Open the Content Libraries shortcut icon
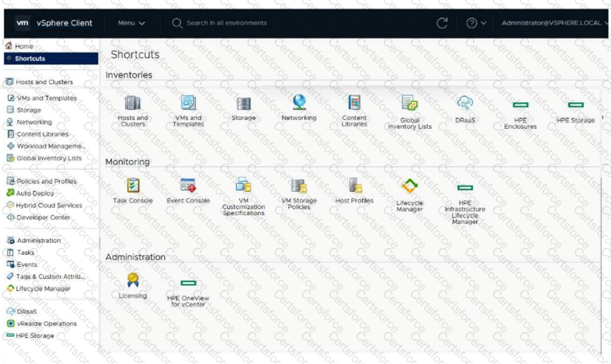 click(x=354, y=103)
